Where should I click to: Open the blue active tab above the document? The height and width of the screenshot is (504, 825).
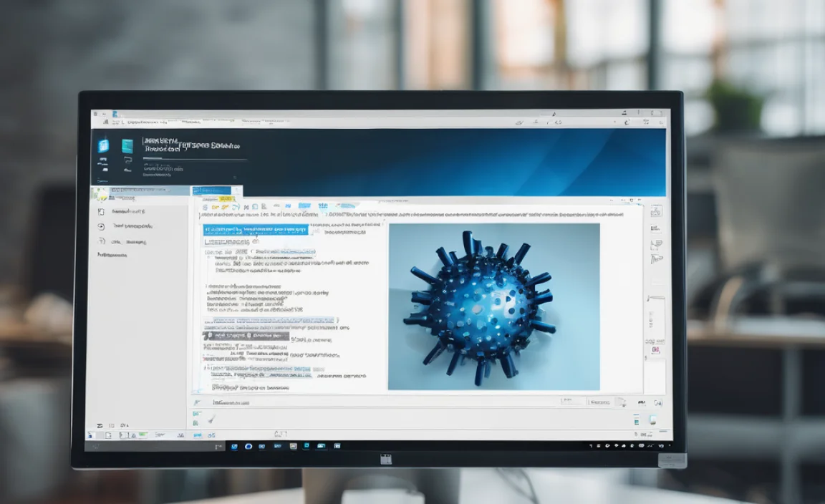tap(212, 191)
